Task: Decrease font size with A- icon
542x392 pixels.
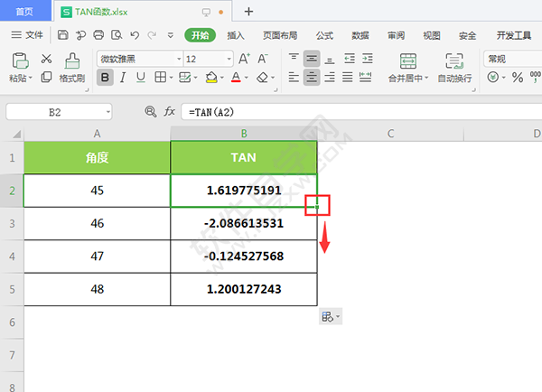Action: click(263, 59)
